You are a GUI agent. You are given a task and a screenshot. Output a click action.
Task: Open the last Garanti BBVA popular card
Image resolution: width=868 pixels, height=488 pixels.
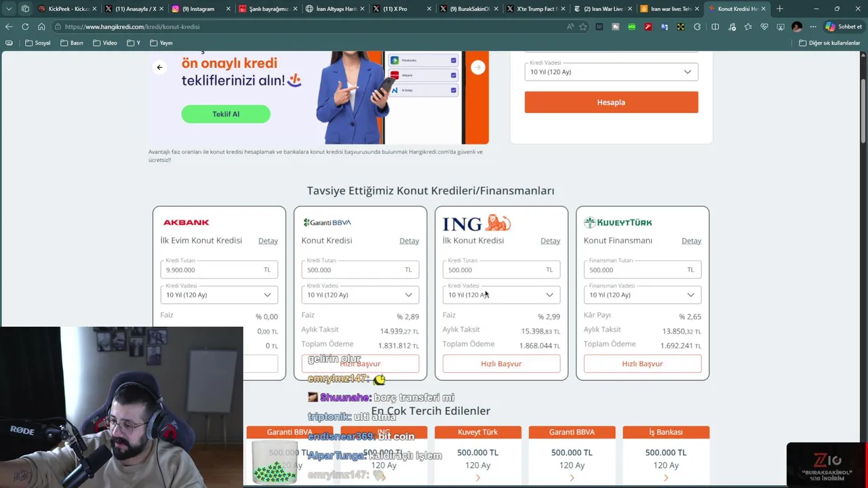(x=572, y=455)
